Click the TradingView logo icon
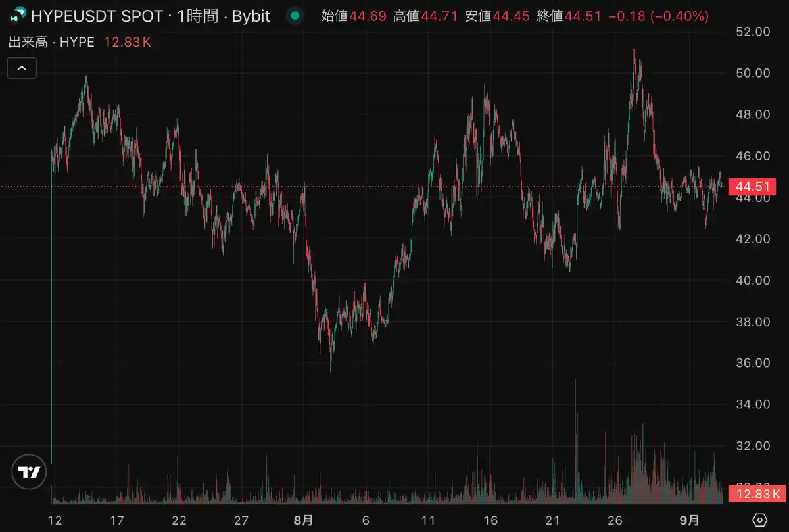 coord(30,472)
